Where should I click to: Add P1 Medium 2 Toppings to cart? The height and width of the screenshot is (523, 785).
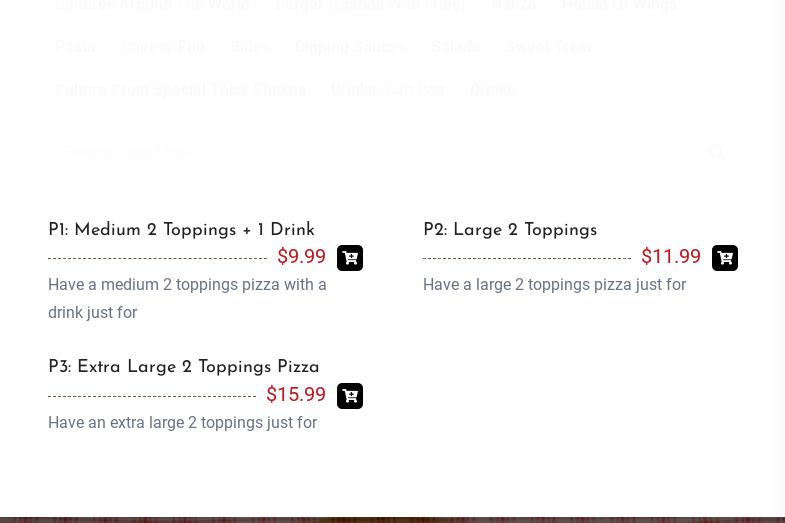[x=349, y=258]
